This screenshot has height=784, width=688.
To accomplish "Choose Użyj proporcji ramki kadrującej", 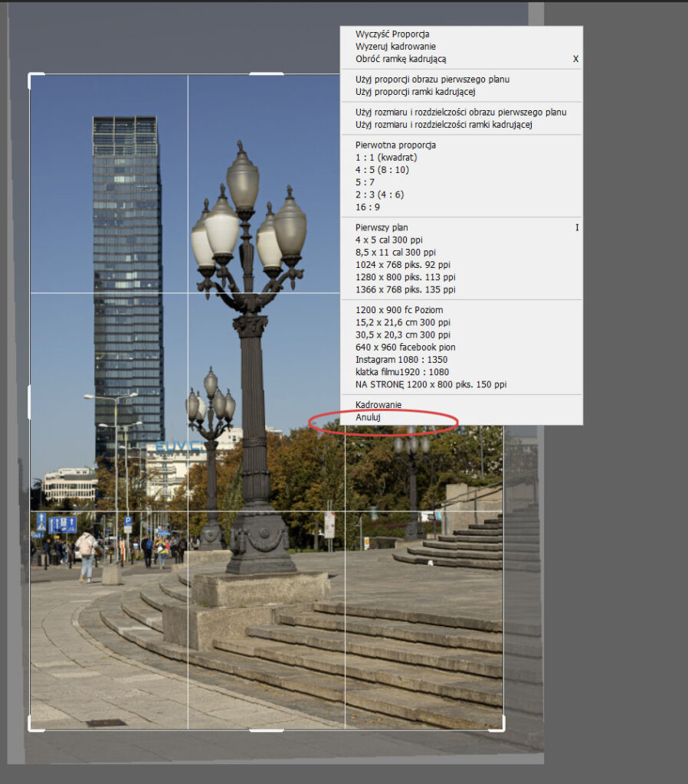I will click(415, 92).
